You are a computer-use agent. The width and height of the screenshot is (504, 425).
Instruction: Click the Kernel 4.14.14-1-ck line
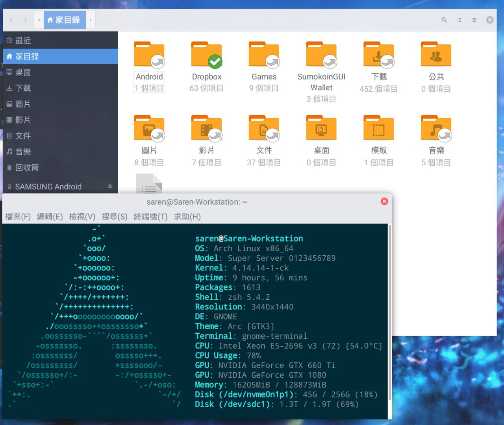click(x=242, y=268)
